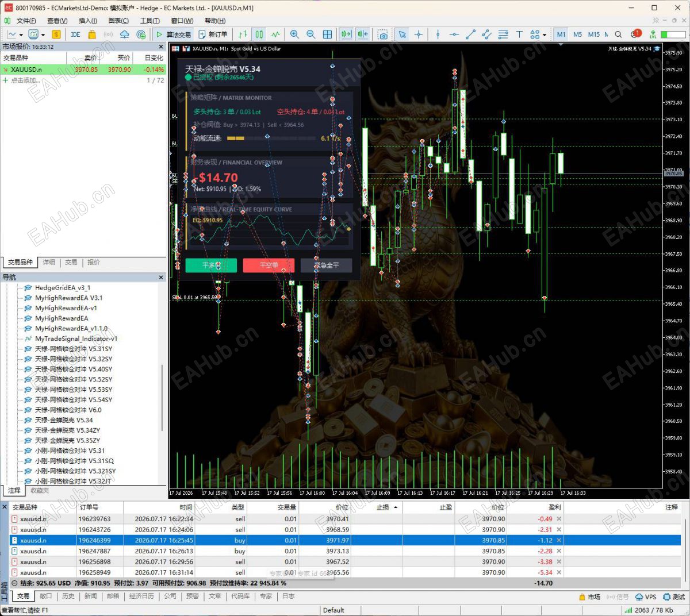Click the New Order (新订单) toolbar icon
This screenshot has width=690, height=616.
[x=213, y=34]
